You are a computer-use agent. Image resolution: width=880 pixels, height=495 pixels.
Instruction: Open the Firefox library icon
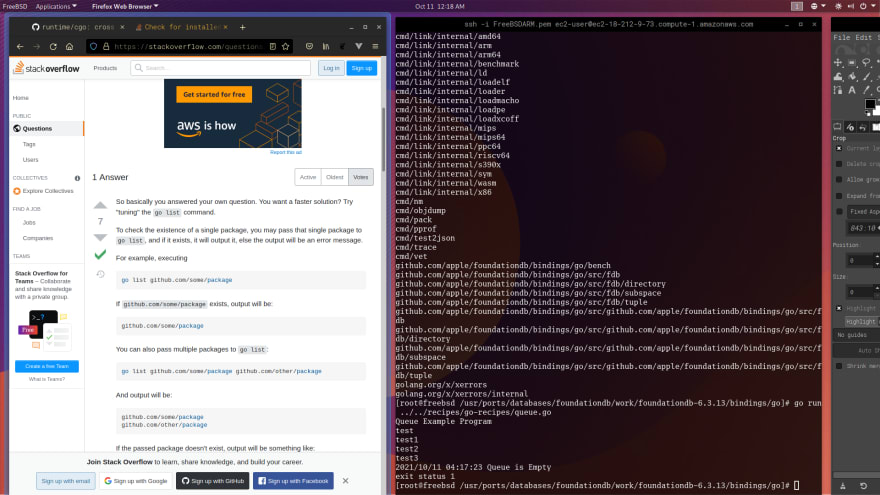click(326, 47)
